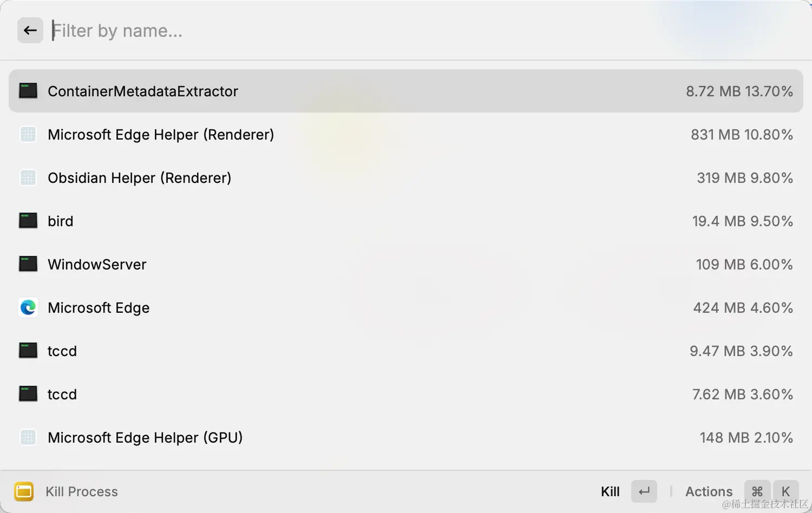
Task: Click the 109 MB 6.00% usage value
Action: pos(744,264)
